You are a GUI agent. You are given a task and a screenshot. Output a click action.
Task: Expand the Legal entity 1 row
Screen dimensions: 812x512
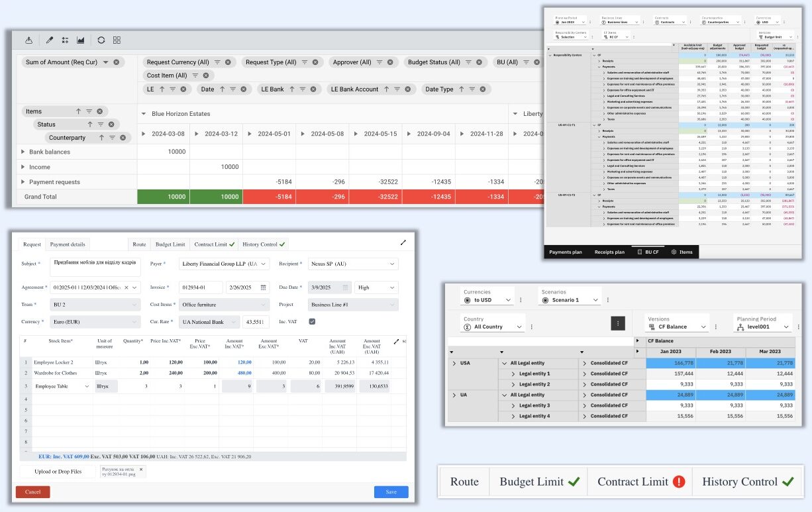[x=514, y=374]
